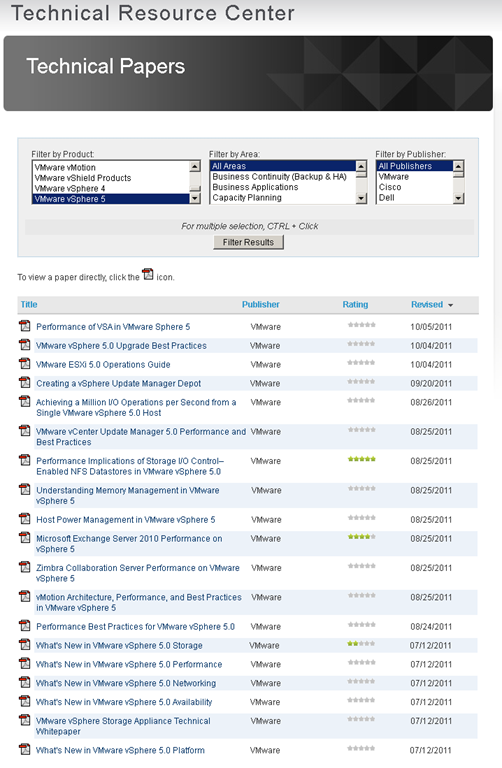Open PDF icon for Storage Appliance Technical Whitepaper

pos(24,720)
